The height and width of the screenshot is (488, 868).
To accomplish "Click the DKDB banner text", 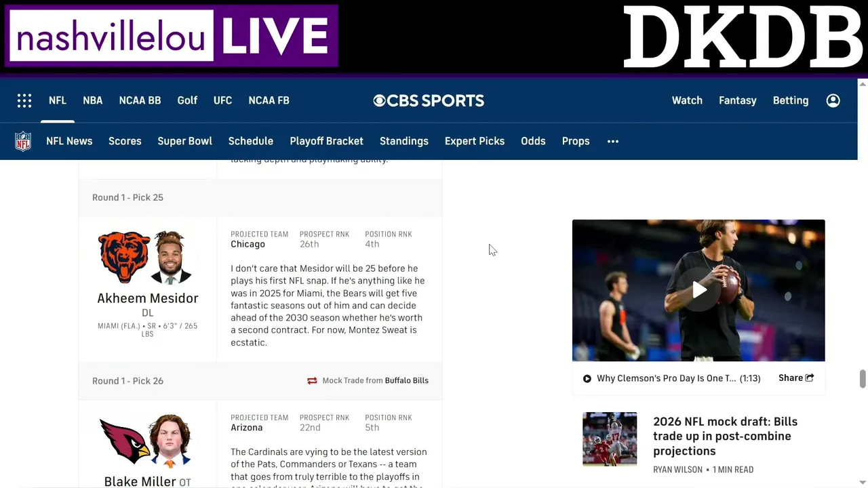I will click(x=743, y=37).
